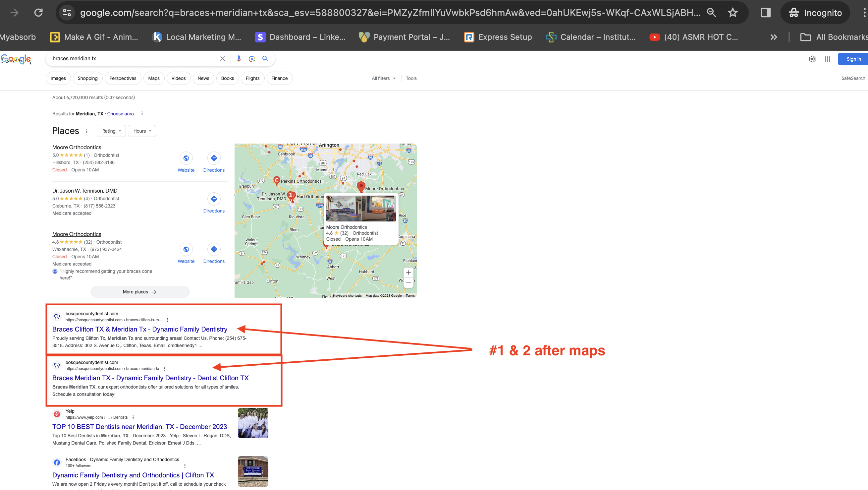Screen dimensions: 868x490
Task: Click the Google camera search icon
Action: (x=252, y=58)
